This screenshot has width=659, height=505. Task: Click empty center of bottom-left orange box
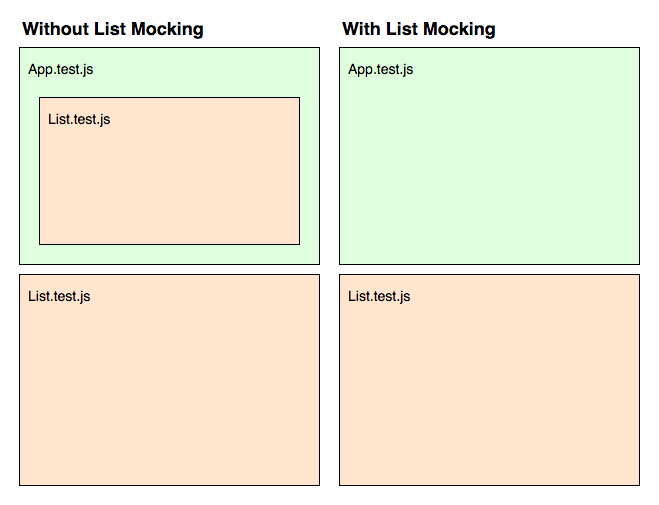coord(169,390)
